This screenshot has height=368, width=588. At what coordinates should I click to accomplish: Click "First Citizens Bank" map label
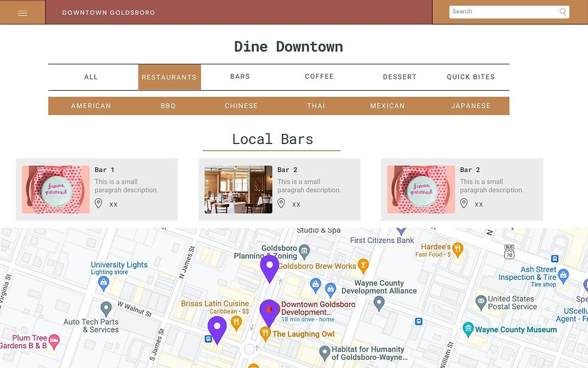click(382, 241)
